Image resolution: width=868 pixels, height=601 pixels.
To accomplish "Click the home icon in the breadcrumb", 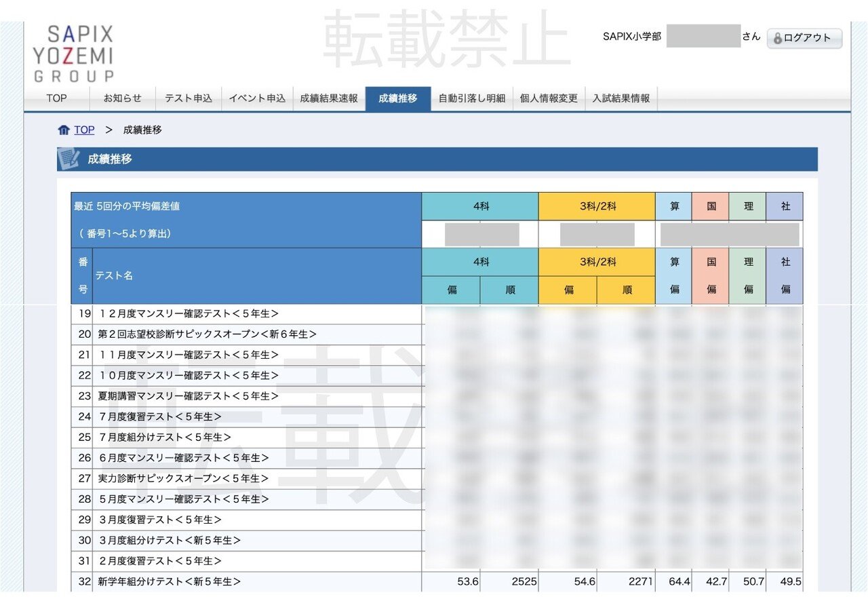I will click(x=64, y=130).
